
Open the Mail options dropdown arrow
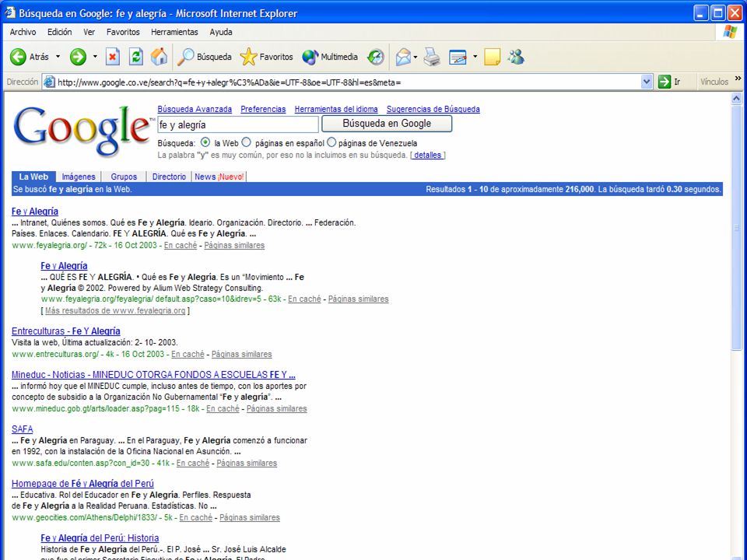416,57
